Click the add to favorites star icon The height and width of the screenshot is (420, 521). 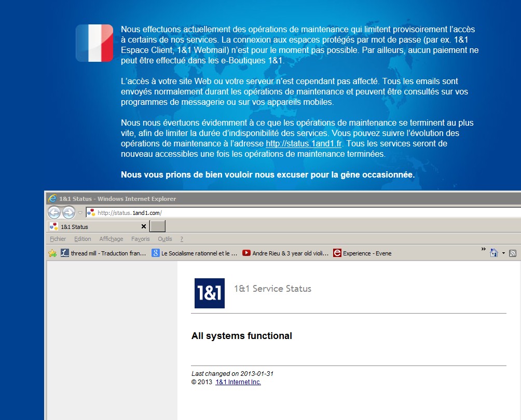(x=52, y=253)
